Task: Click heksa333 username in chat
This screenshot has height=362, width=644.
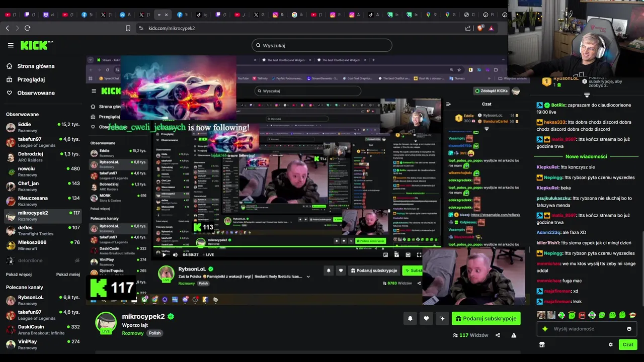Action: tap(555, 122)
